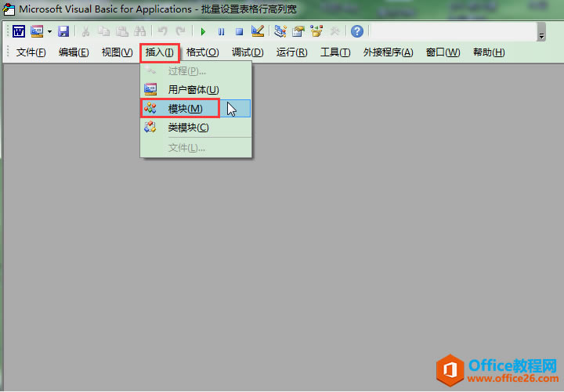This screenshot has height=392, width=564.
Task: Click the Find binoculars icon
Action: (x=139, y=31)
